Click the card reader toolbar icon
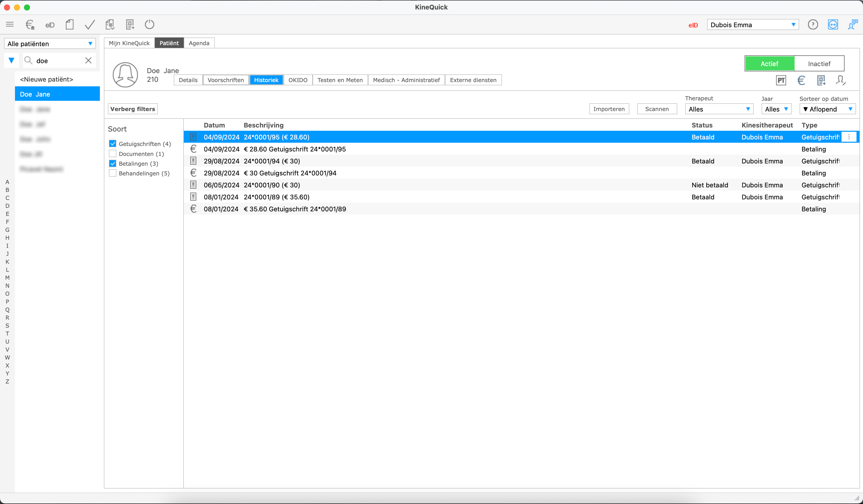Image resolution: width=863 pixels, height=504 pixels. 69,24
